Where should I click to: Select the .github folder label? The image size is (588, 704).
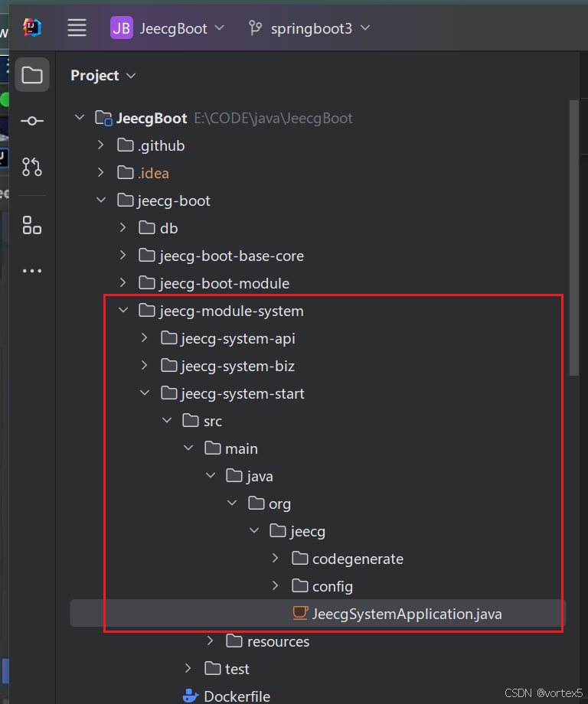161,146
